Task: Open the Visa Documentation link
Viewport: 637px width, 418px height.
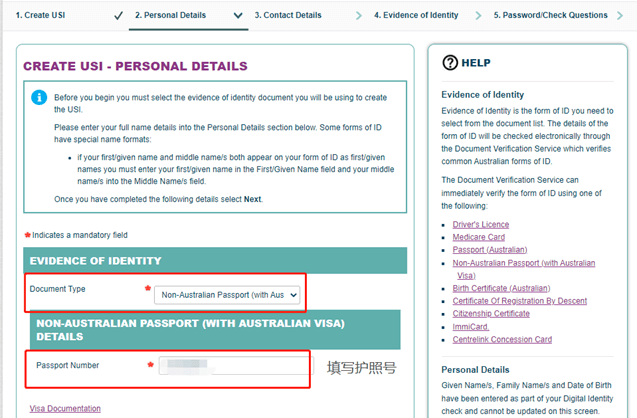Action: tap(65, 409)
